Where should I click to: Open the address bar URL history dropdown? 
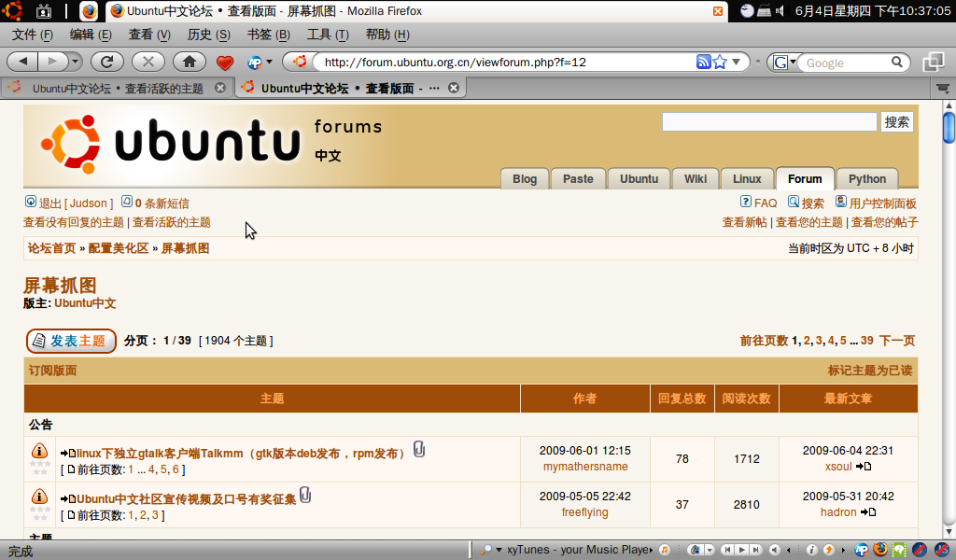[x=736, y=62]
